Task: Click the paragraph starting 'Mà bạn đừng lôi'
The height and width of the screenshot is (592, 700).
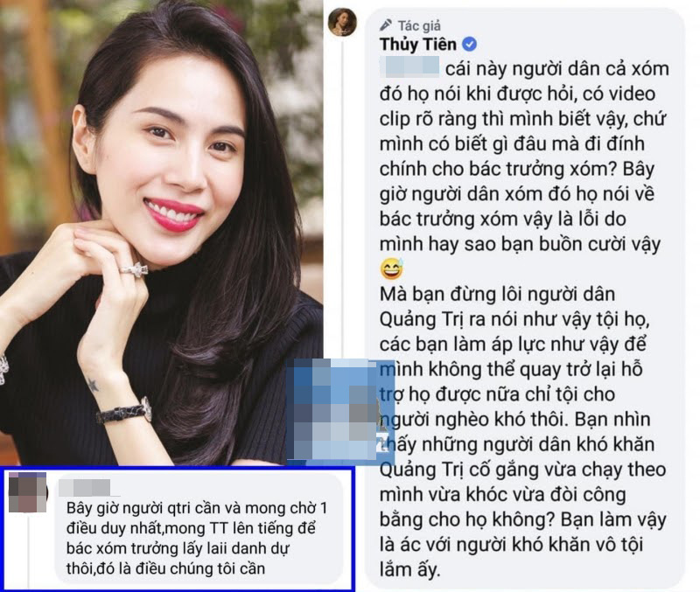Action: 522,432
